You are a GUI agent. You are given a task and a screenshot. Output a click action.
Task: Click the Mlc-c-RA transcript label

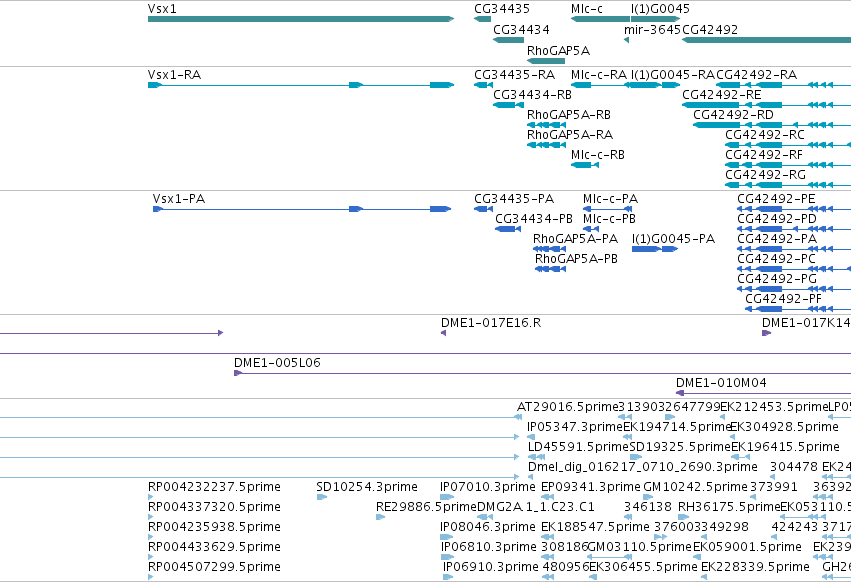pyautogui.click(x=599, y=74)
